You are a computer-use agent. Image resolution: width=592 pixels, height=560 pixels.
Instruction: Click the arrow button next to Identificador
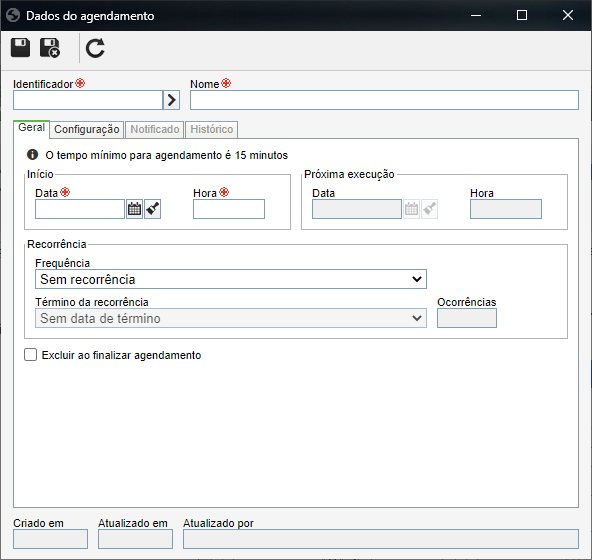click(x=171, y=100)
